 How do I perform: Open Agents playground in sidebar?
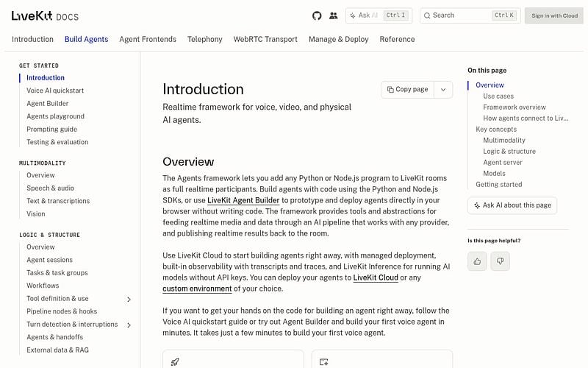(x=56, y=116)
